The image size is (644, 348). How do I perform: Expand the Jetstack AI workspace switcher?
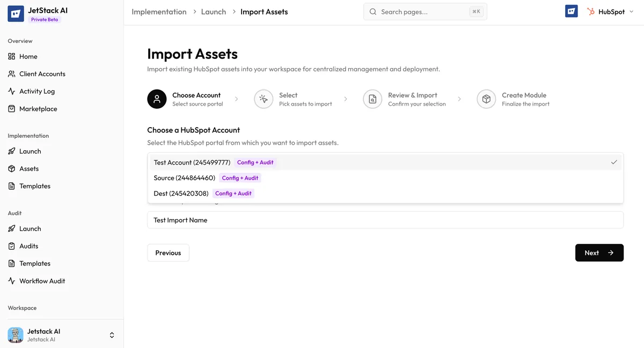click(x=112, y=334)
